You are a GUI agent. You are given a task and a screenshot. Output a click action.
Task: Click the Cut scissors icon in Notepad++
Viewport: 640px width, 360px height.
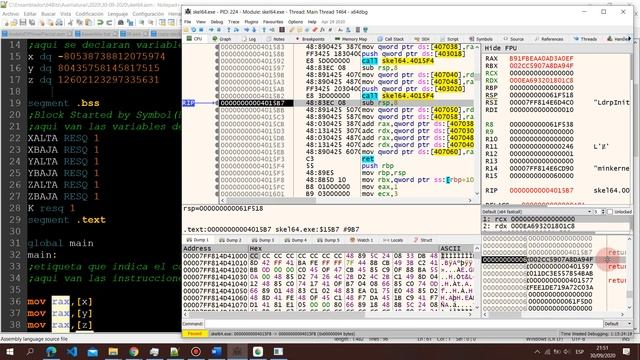(x=71, y=22)
